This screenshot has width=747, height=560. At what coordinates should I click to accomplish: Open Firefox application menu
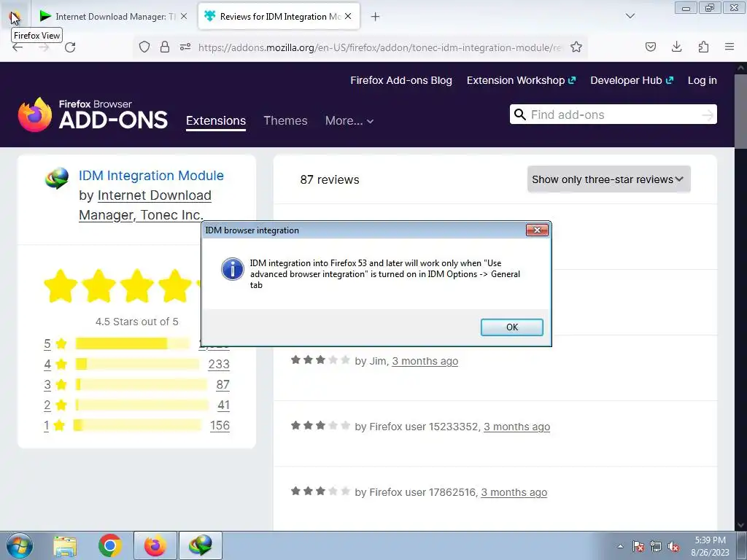coord(729,47)
